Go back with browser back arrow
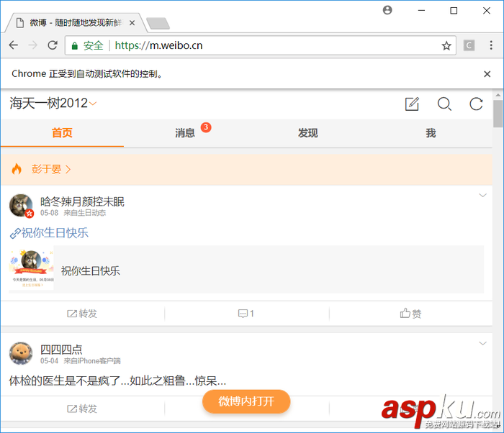 tap(14, 45)
